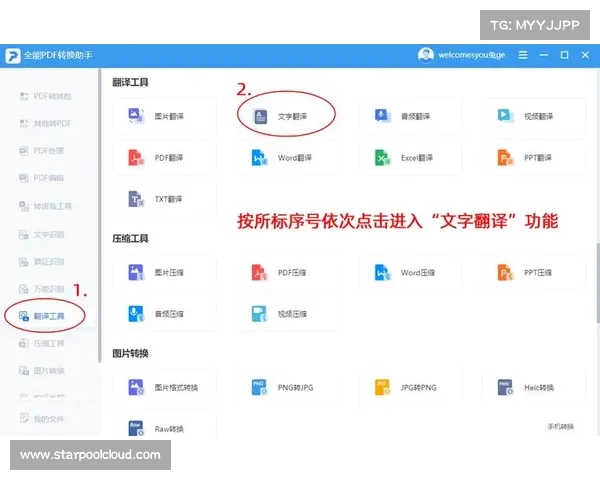This screenshot has width=600, height=480.
Task: Minimize the application window
Action: coord(544,55)
